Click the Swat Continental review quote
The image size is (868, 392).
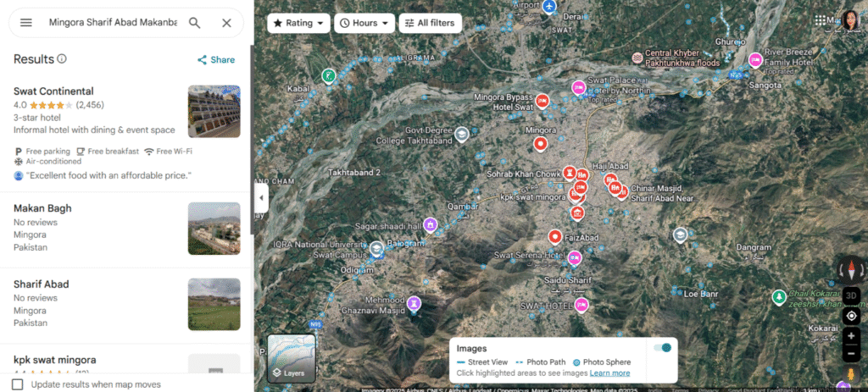click(x=108, y=175)
